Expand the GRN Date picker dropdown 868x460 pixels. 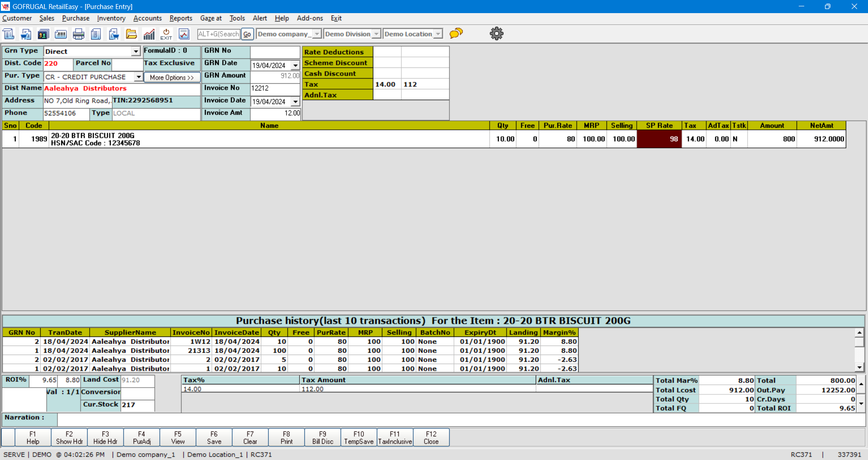[295, 66]
